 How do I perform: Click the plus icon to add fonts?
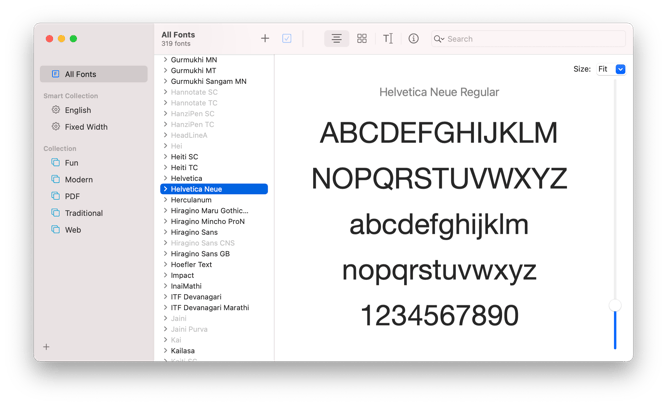point(265,38)
